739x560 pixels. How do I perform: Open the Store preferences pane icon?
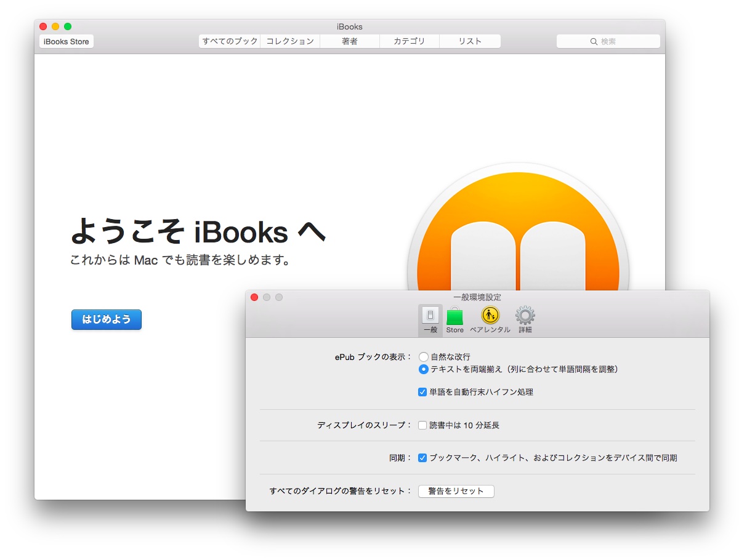[x=455, y=320]
